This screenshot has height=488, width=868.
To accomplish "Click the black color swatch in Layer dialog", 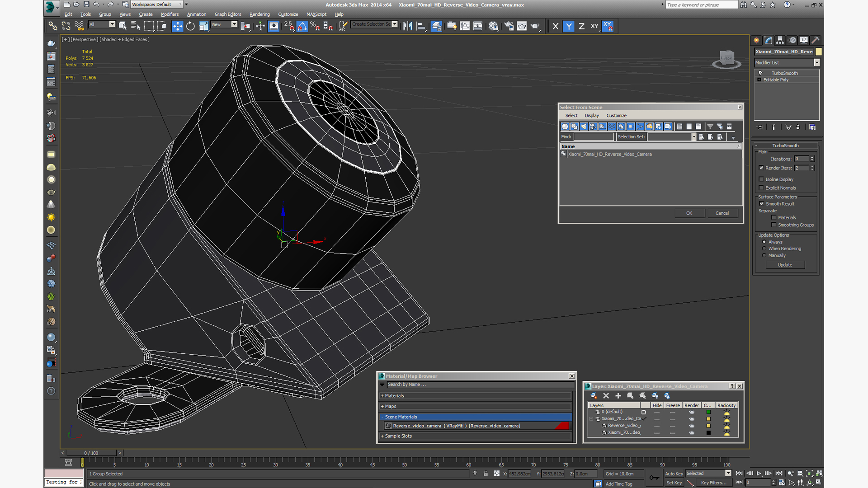I will point(708,433).
